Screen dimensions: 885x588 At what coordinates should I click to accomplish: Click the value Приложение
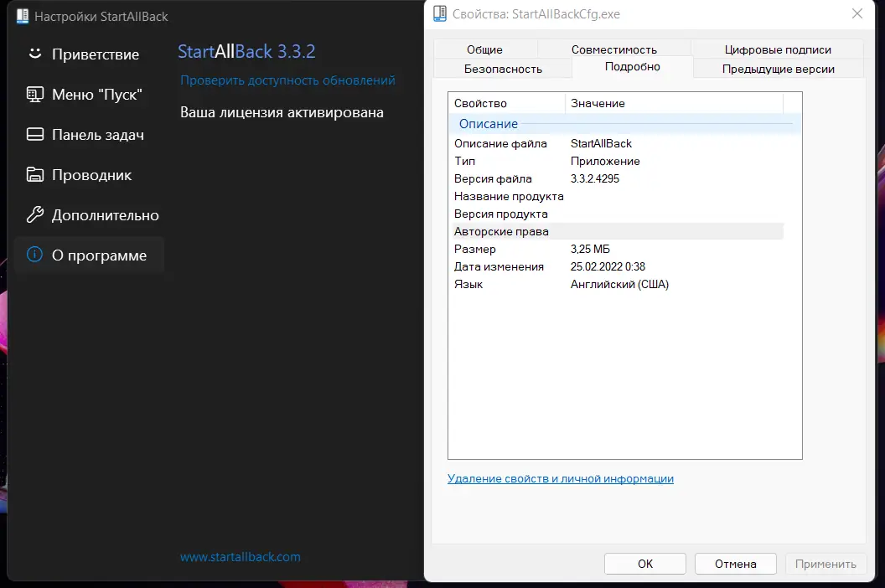click(x=605, y=162)
